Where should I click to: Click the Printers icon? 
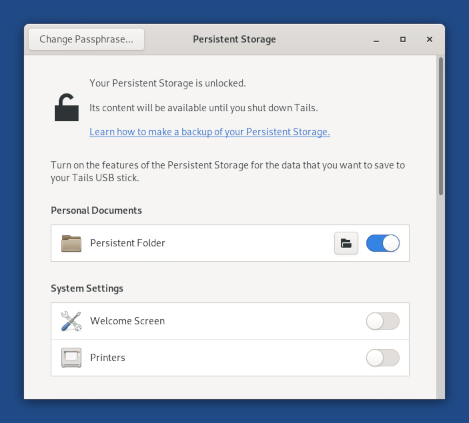click(x=71, y=358)
